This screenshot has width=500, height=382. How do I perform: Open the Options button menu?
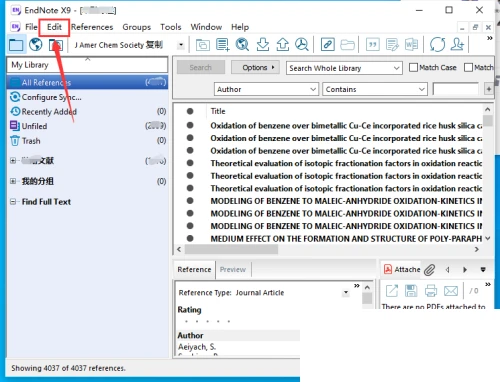(x=255, y=68)
